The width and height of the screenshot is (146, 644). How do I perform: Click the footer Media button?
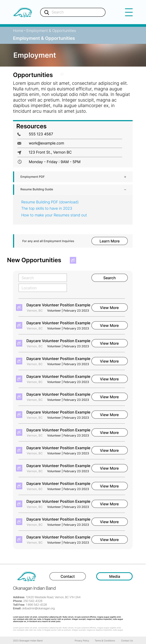tap(114, 576)
